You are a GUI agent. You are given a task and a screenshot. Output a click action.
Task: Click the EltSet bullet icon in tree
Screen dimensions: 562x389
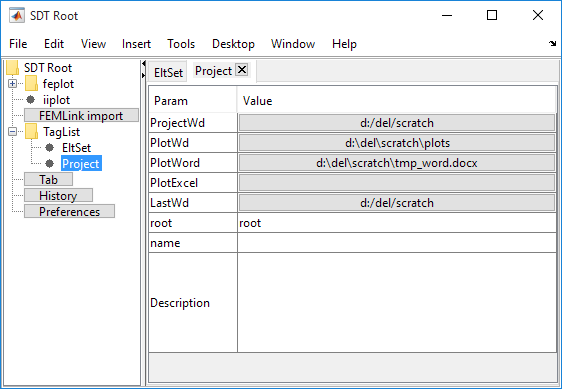49,147
